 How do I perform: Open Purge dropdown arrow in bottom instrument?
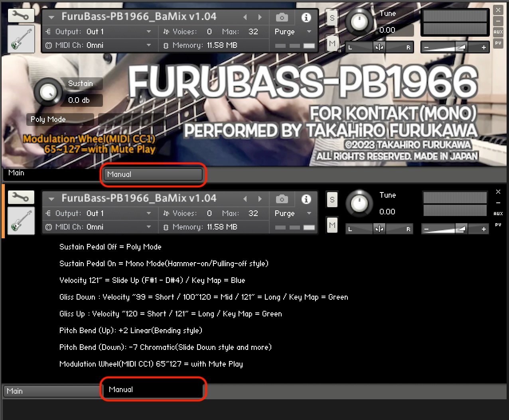(309, 213)
